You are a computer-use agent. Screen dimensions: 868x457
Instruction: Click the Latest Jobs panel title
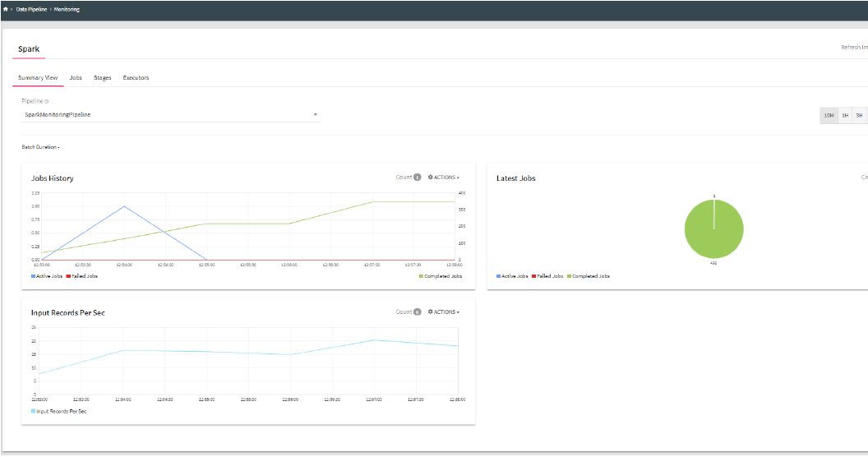click(x=516, y=178)
